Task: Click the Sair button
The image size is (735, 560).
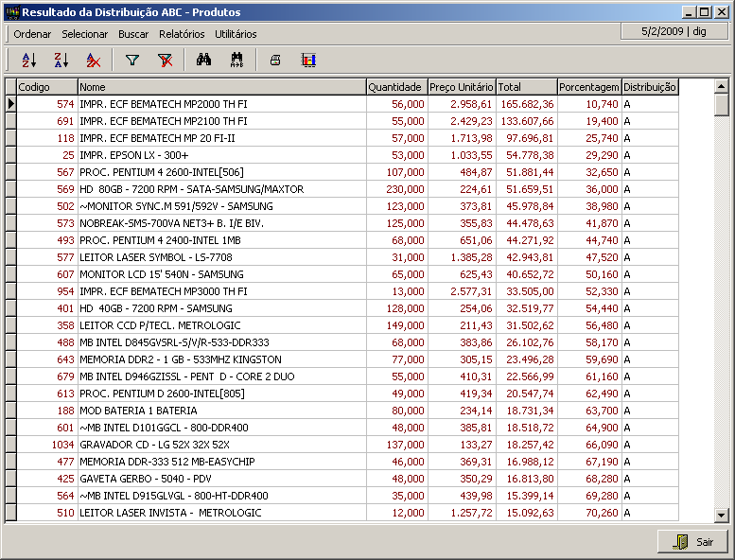Action: pyautogui.click(x=692, y=542)
